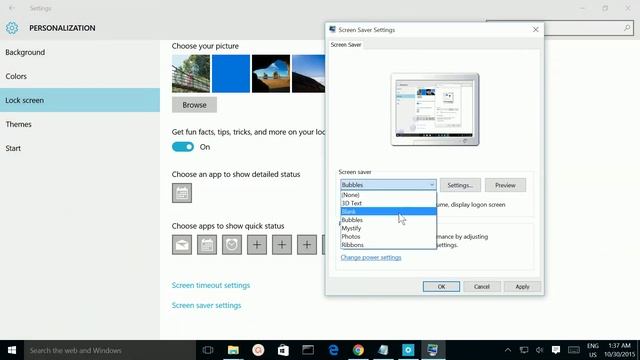The height and width of the screenshot is (360, 640).
Task: Open the ENG US language indicator
Action: click(x=593, y=350)
